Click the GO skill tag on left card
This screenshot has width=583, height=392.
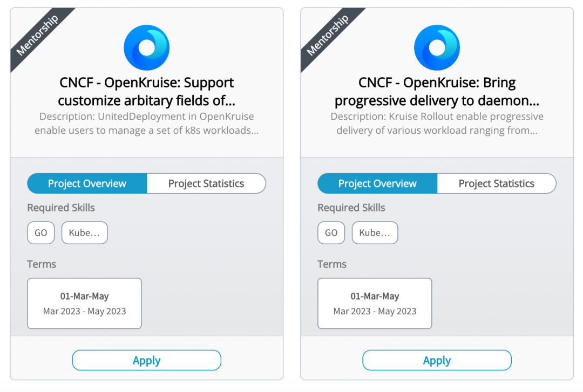(41, 232)
